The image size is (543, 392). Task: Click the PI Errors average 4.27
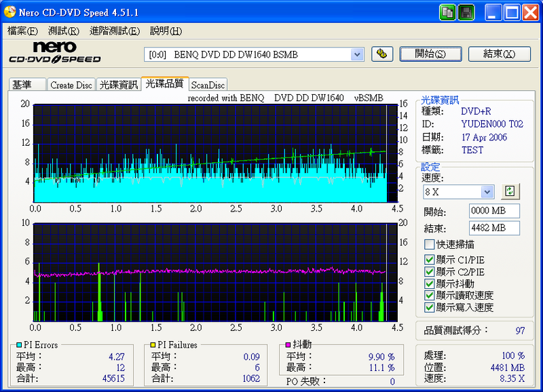click(x=117, y=357)
